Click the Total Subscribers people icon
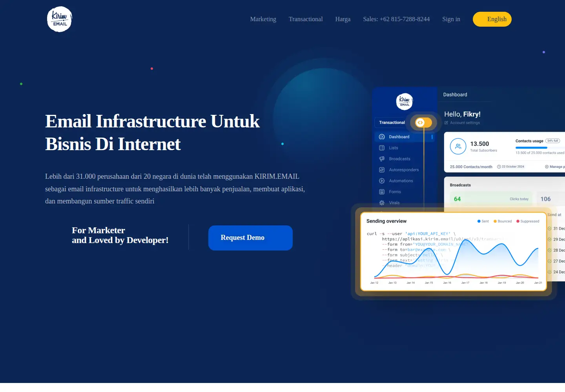Image resolution: width=565 pixels, height=392 pixels. pyautogui.click(x=458, y=147)
